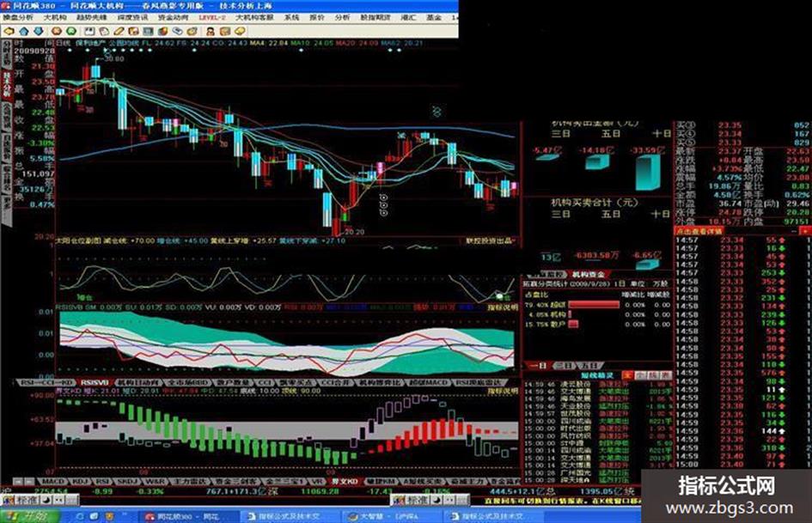Click the 时代出版 row in 短线精灵
Image resolution: width=812 pixels, height=523 pixels.
tap(598, 429)
